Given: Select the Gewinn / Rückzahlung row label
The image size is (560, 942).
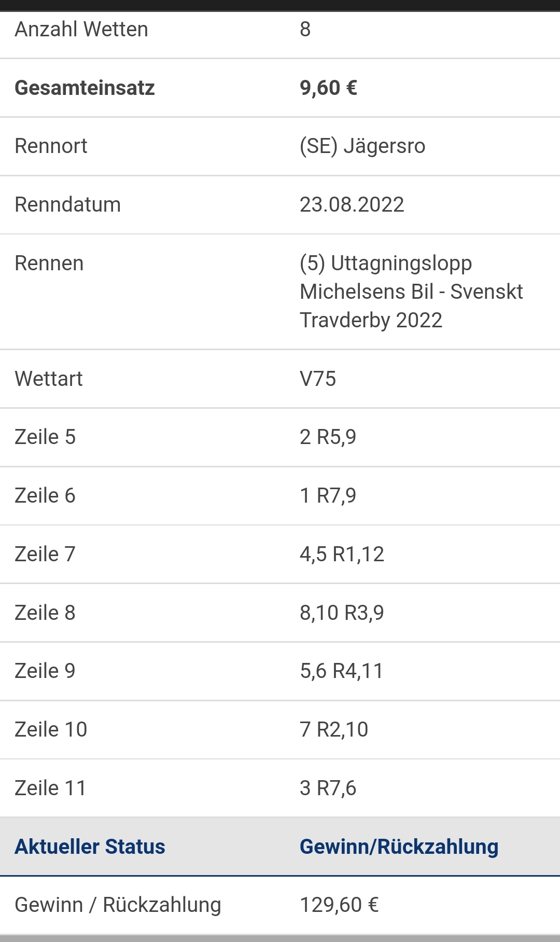Looking at the screenshot, I should tap(118, 905).
